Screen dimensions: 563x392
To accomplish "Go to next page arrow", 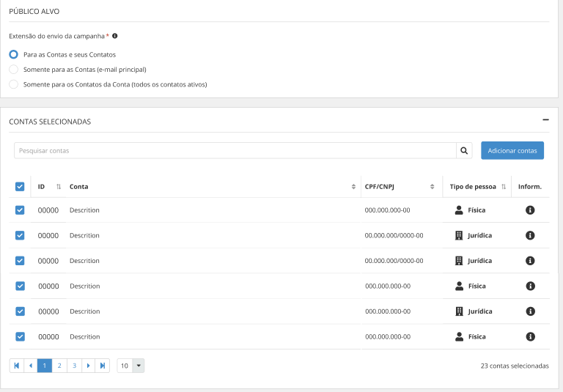I will point(88,366).
